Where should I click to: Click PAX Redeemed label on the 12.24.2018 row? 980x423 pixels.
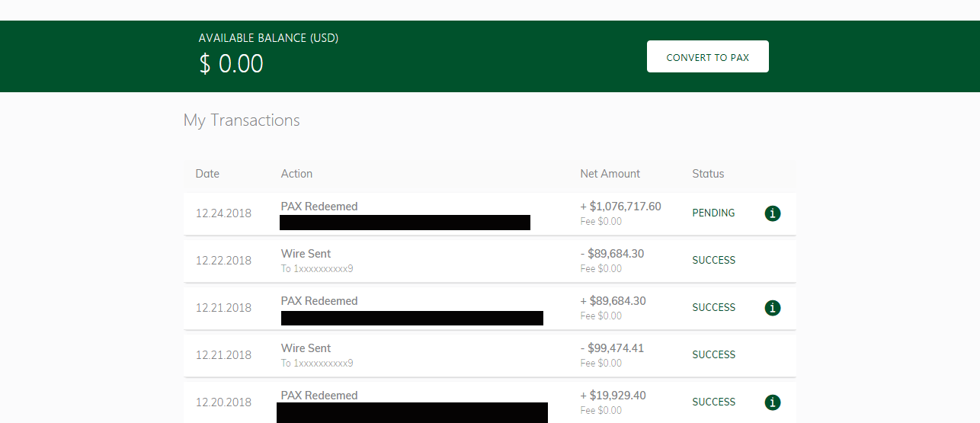click(x=319, y=207)
